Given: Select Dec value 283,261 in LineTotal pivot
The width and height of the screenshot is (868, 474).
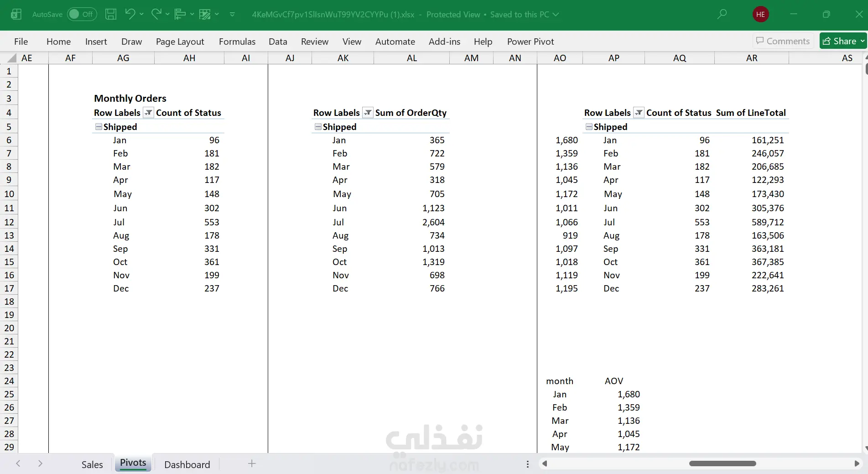Looking at the screenshot, I should pyautogui.click(x=768, y=288).
